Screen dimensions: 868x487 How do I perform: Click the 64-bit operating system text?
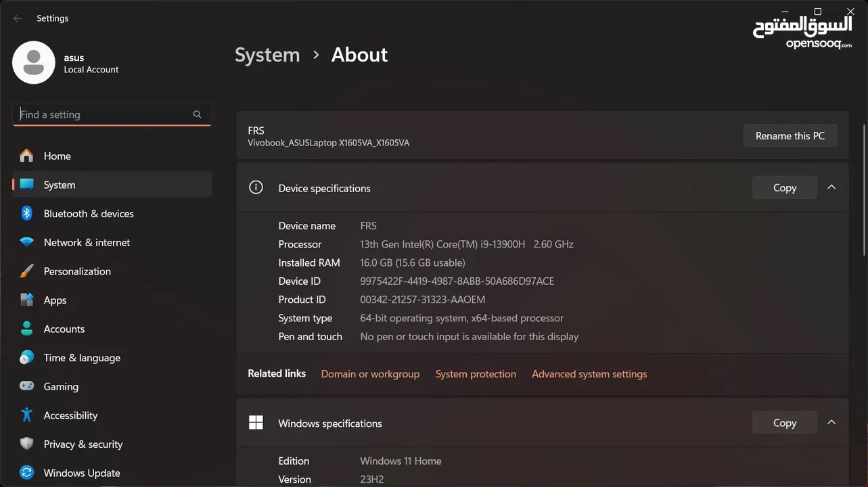coord(461,318)
